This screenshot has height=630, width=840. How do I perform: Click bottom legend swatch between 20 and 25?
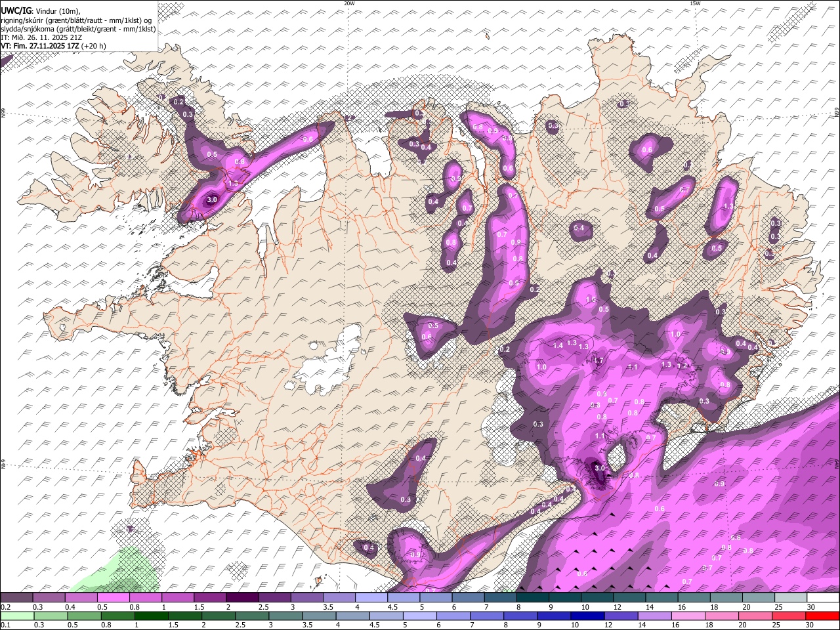point(754,616)
